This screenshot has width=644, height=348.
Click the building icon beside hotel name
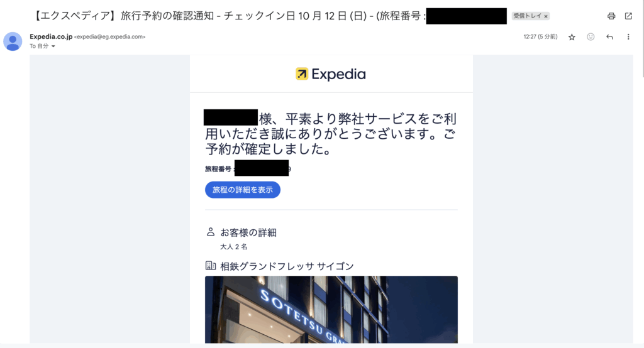(x=210, y=266)
